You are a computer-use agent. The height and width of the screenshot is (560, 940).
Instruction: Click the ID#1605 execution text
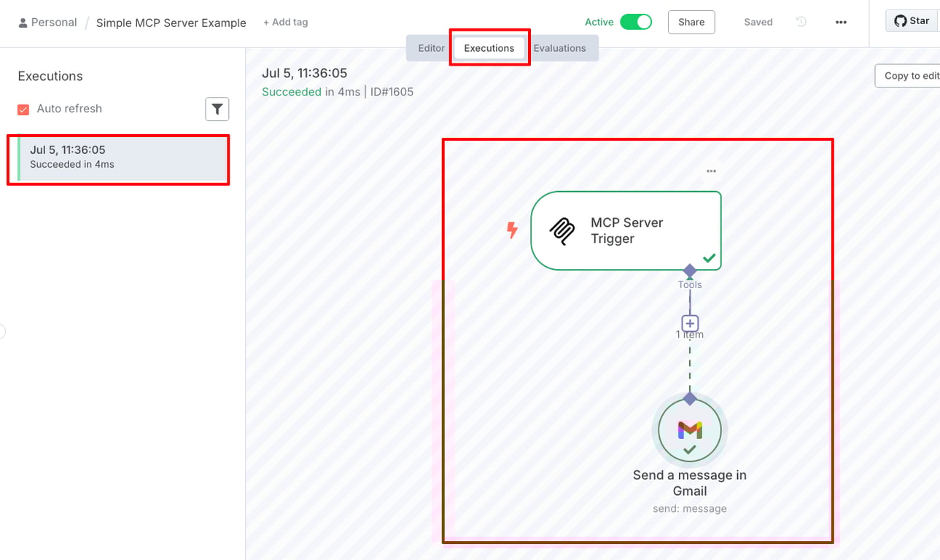click(392, 92)
